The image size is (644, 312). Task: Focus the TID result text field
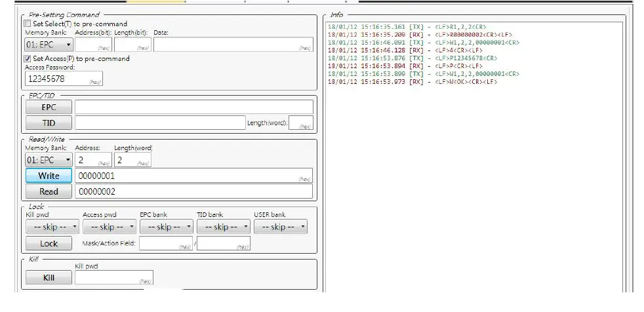coord(160,123)
